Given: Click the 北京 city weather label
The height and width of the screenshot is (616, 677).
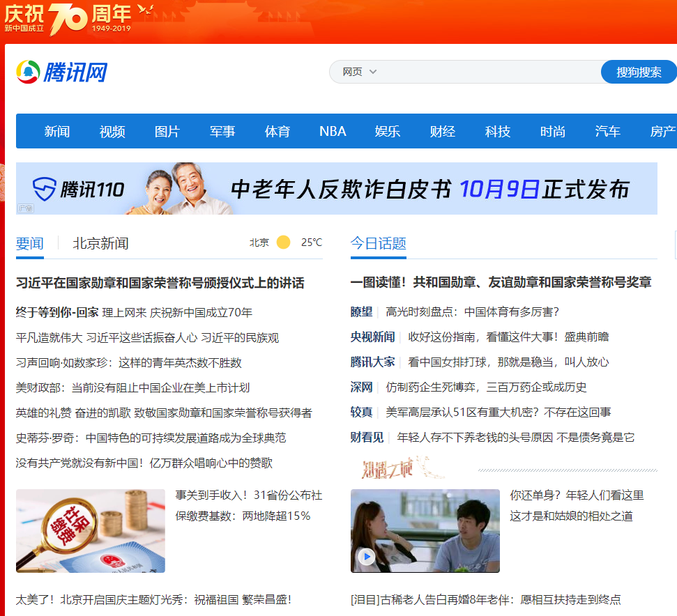Looking at the screenshot, I should point(259,242).
